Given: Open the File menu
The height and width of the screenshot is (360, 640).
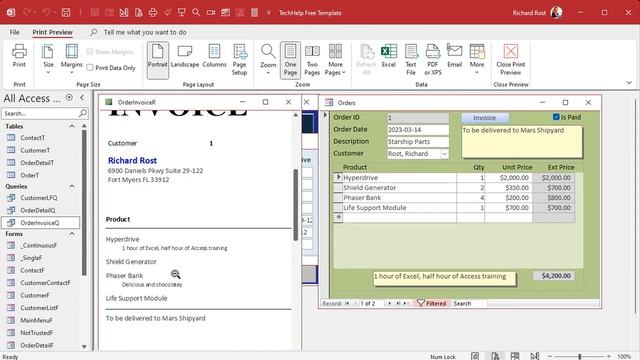Looking at the screenshot, I should point(15,32).
